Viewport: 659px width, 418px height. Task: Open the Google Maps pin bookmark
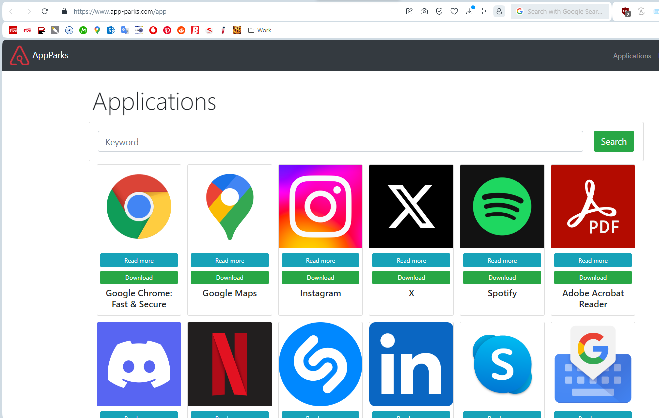[97, 30]
